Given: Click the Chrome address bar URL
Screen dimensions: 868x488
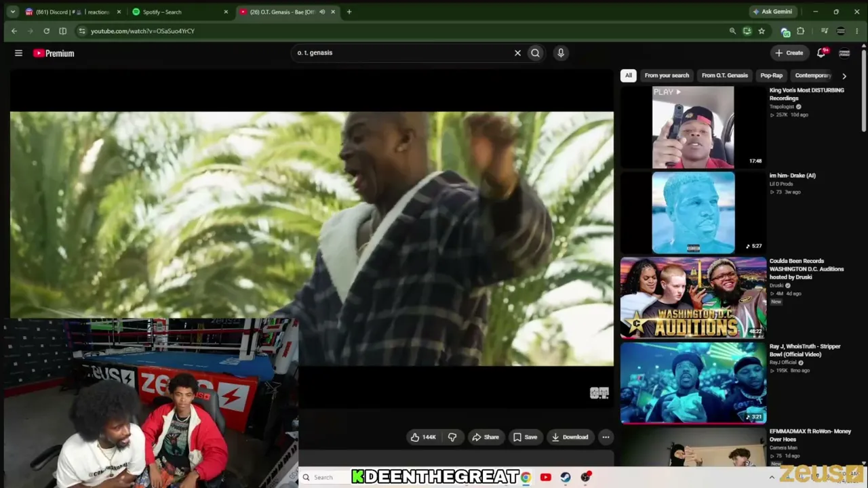Looking at the screenshot, I should [142, 31].
